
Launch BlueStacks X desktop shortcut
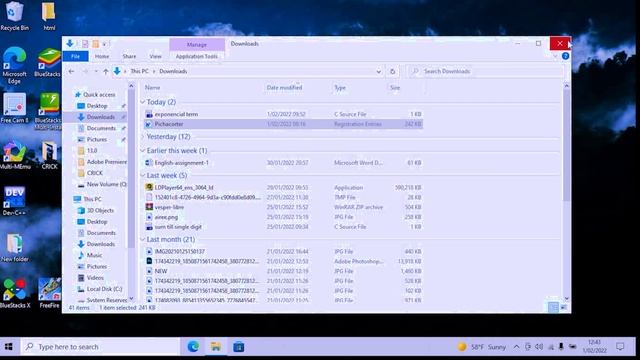pyautogui.click(x=15, y=293)
